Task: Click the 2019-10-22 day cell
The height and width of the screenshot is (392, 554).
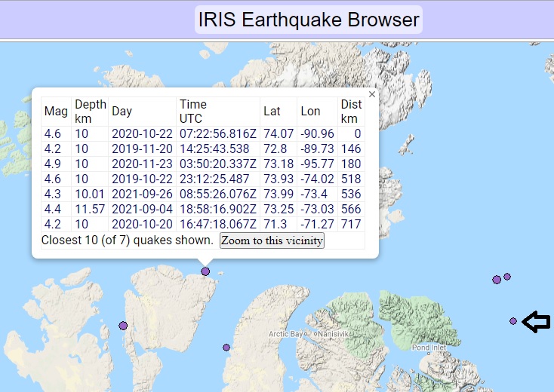Action: tap(142, 179)
